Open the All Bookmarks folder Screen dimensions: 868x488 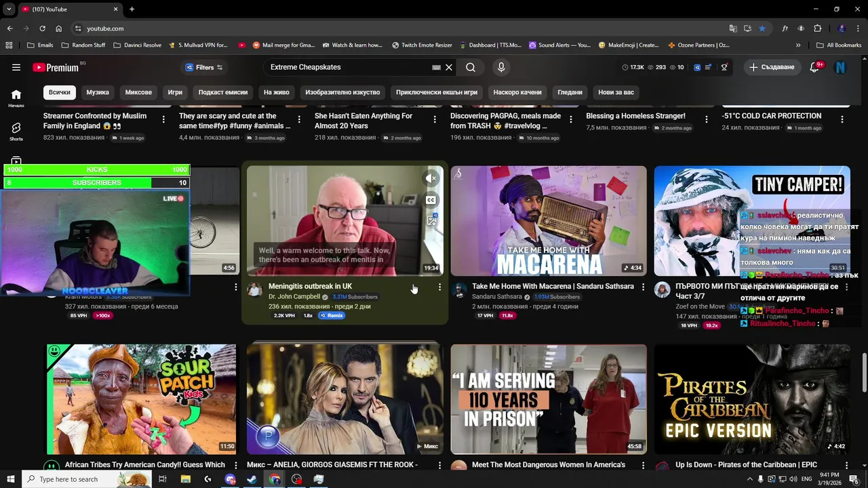point(839,45)
